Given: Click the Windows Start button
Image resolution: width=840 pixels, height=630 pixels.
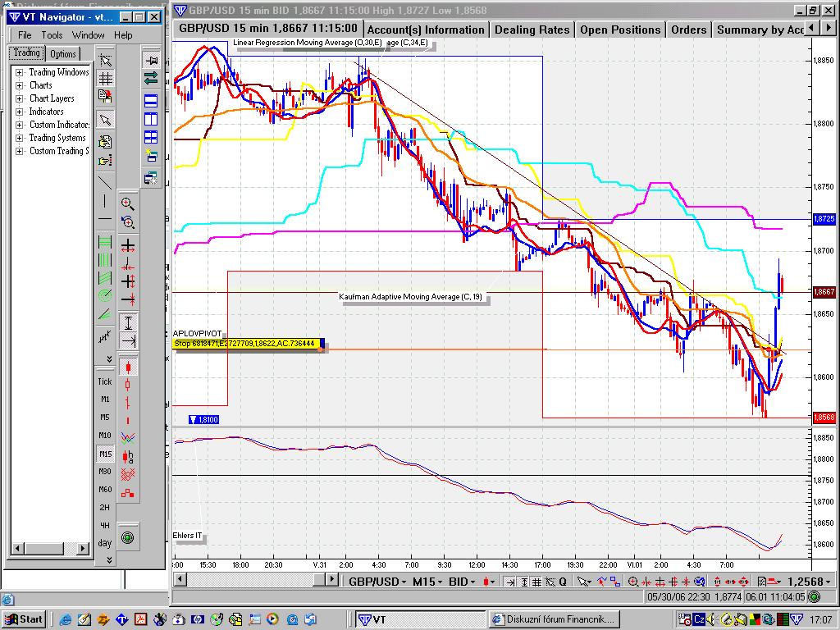Looking at the screenshot, I should (24, 619).
